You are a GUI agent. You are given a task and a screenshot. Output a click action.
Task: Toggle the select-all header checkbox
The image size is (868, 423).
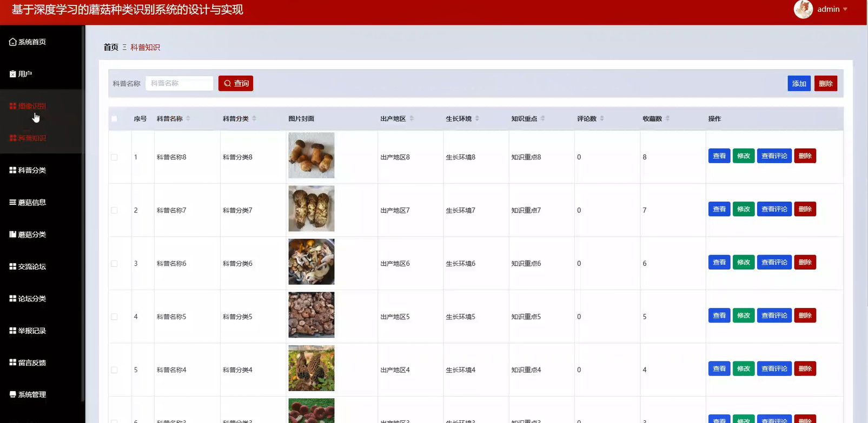pos(114,119)
